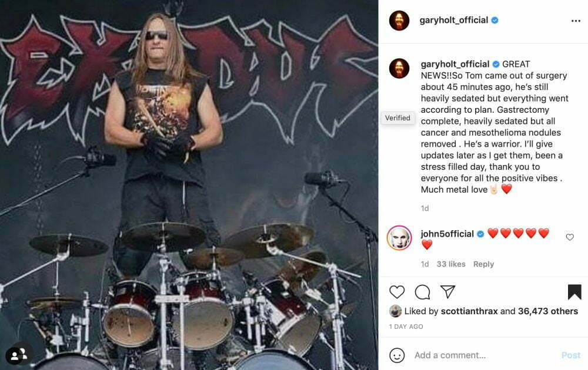View the 36,473 others who liked
588x370 pixels.
coord(548,311)
